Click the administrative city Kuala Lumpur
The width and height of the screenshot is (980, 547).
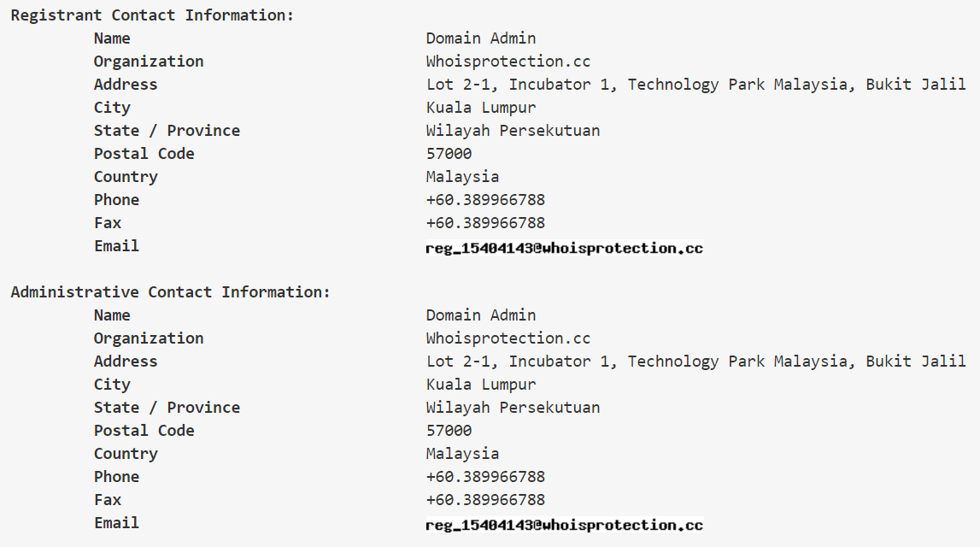(x=481, y=385)
